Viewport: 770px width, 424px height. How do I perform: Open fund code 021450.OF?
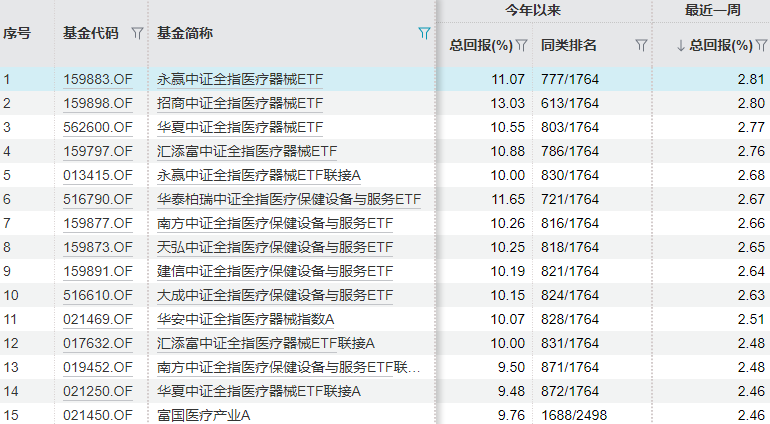coord(98,415)
